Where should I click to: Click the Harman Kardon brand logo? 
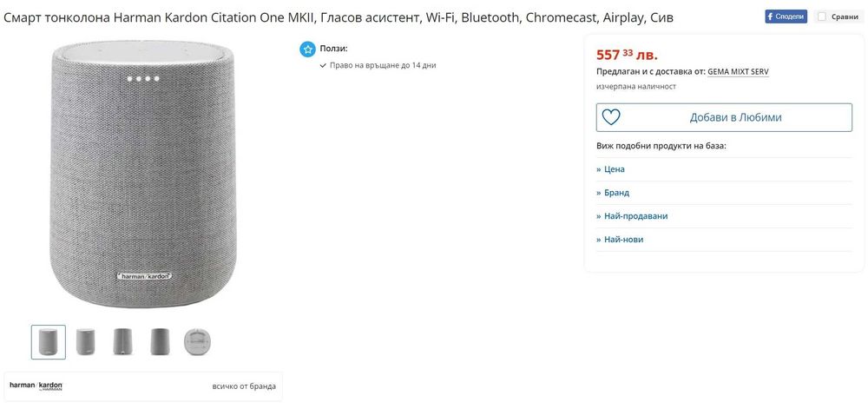pyautogui.click(x=36, y=386)
